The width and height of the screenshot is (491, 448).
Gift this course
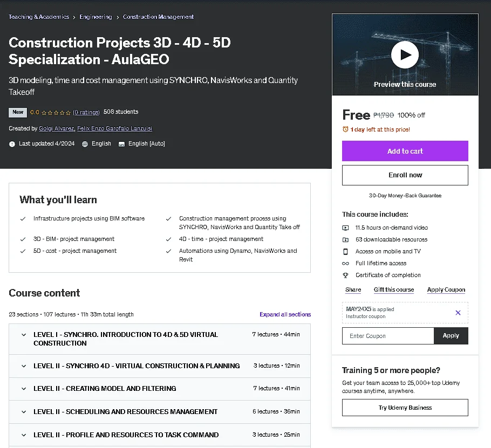click(x=394, y=290)
